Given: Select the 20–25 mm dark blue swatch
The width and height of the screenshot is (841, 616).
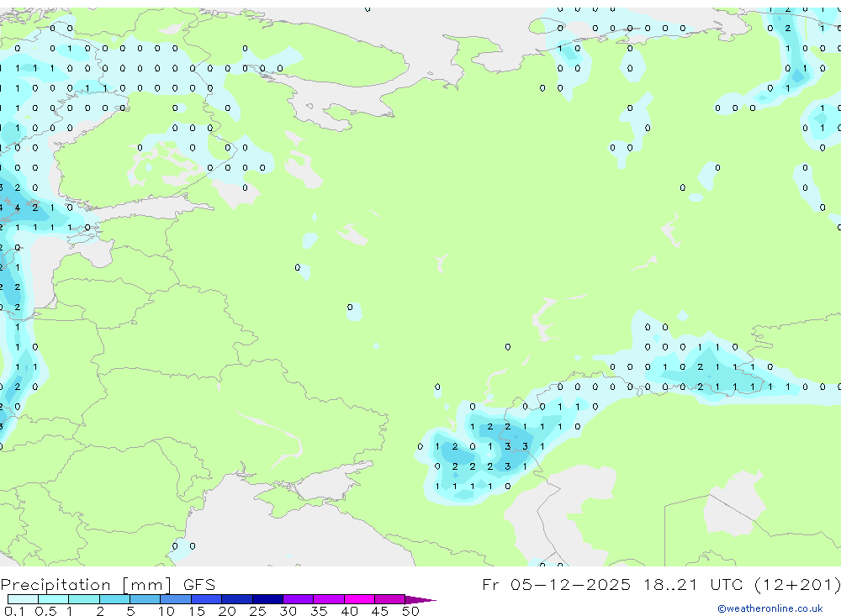Looking at the screenshot, I should (x=237, y=599).
